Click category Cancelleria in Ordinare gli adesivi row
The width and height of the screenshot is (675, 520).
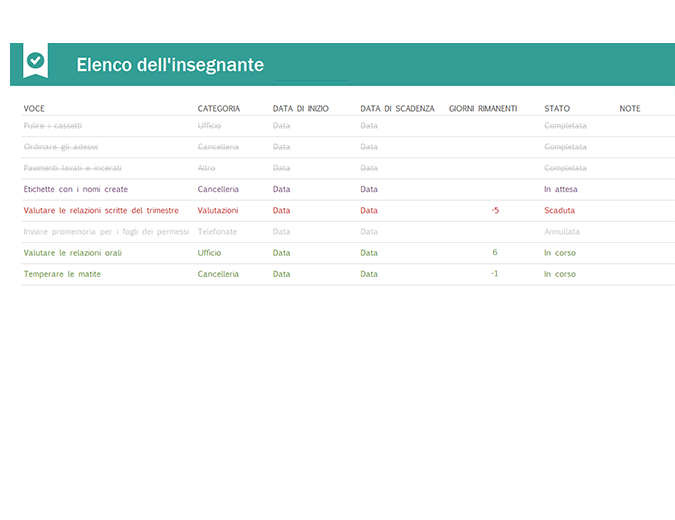pos(218,147)
